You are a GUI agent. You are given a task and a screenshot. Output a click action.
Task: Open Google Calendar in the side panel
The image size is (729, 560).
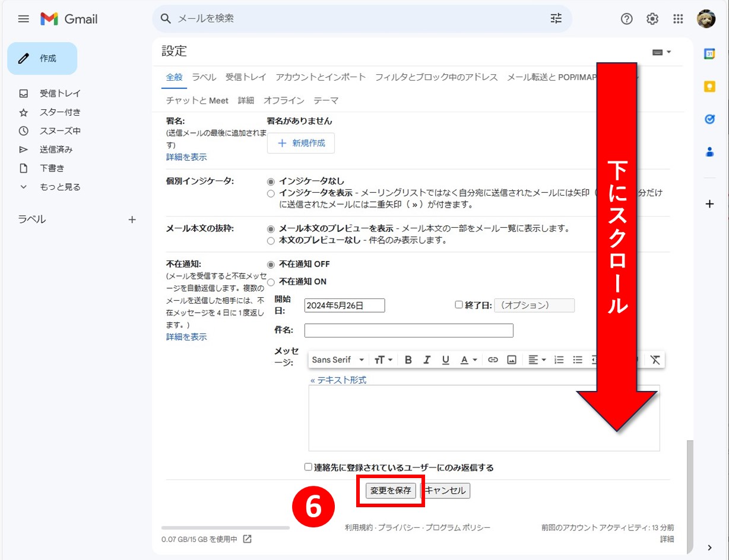(709, 54)
